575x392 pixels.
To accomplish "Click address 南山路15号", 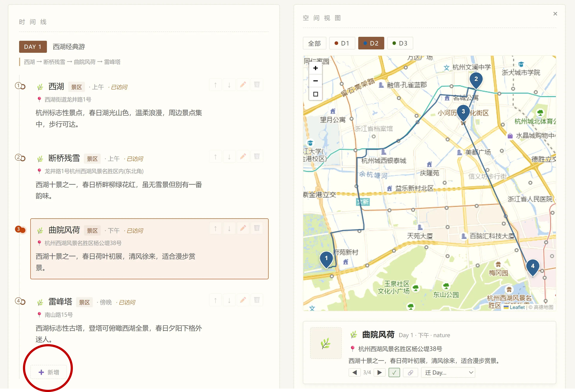I will click(x=59, y=315).
